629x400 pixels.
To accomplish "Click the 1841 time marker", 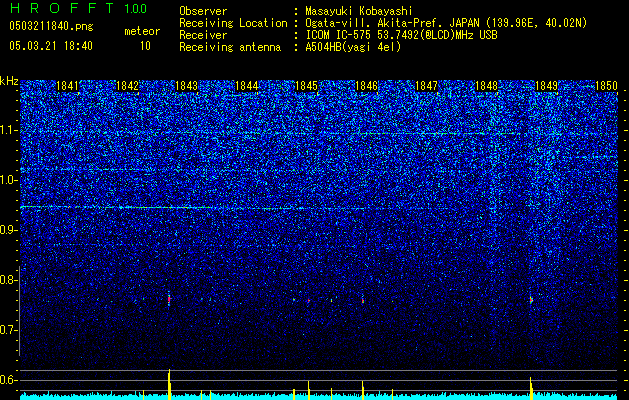I will pos(67,86).
